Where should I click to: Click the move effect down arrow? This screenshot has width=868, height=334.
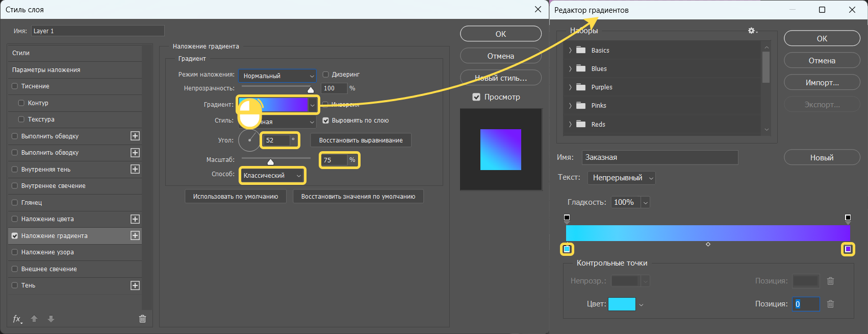[x=51, y=319]
